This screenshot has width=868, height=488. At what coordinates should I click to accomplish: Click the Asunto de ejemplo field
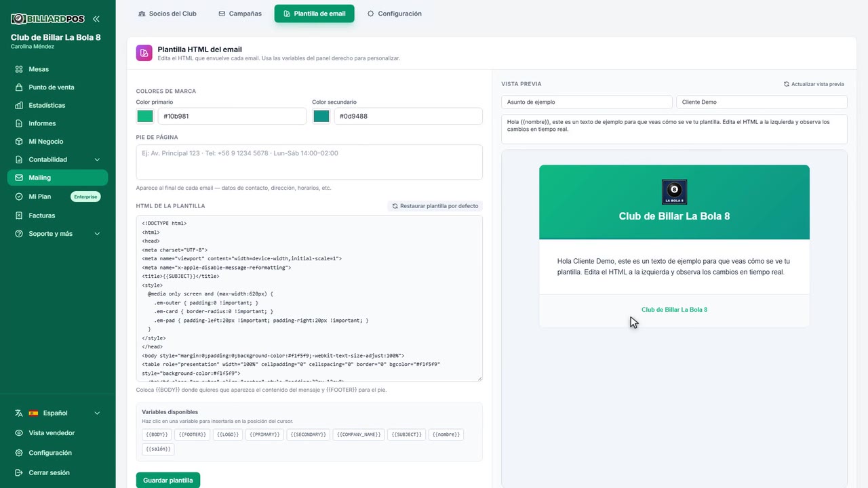(587, 102)
